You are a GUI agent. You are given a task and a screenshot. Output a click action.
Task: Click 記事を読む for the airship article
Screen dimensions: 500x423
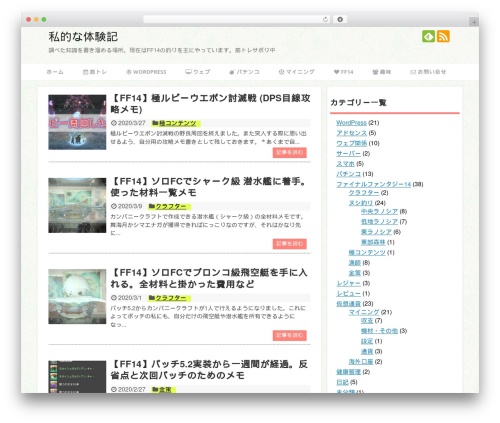click(x=290, y=335)
